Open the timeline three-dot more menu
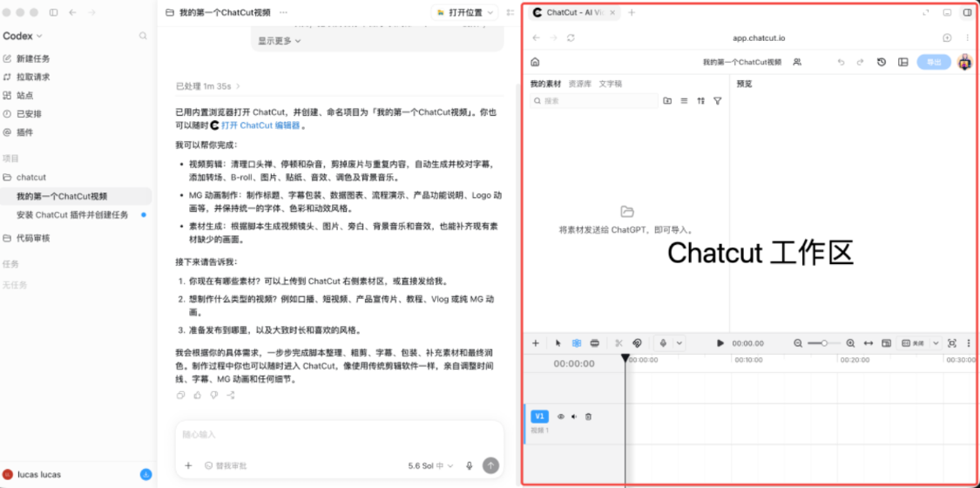 969,343
